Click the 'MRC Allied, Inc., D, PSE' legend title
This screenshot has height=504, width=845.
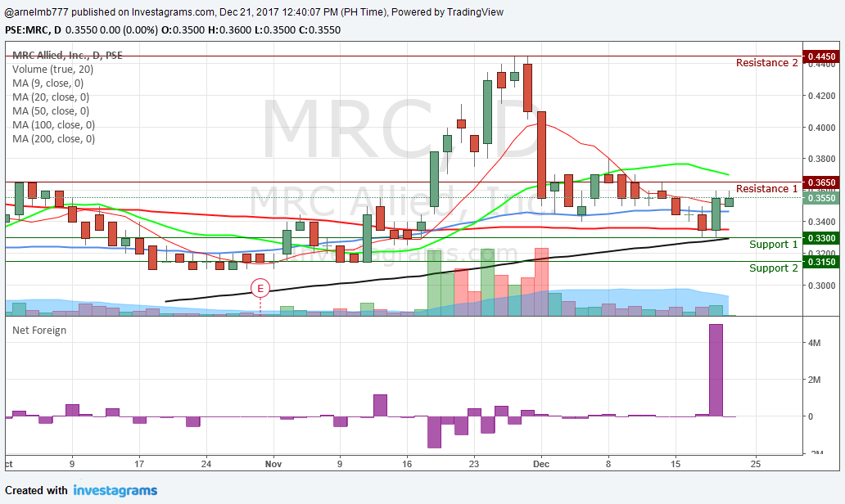(67, 55)
